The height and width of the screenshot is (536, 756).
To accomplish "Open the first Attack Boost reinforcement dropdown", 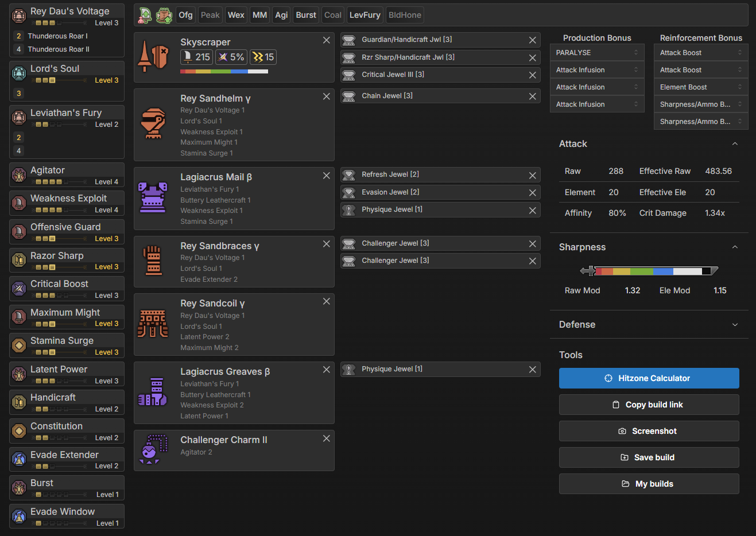I will point(701,52).
